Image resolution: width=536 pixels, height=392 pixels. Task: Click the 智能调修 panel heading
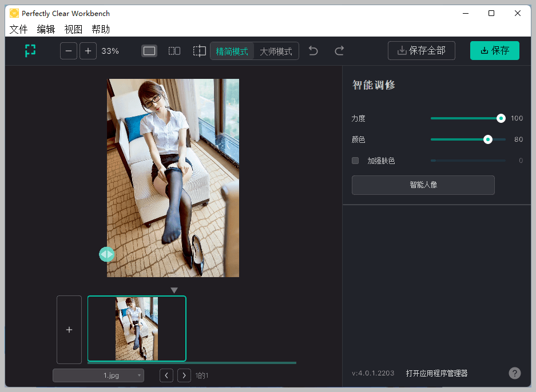tap(374, 85)
